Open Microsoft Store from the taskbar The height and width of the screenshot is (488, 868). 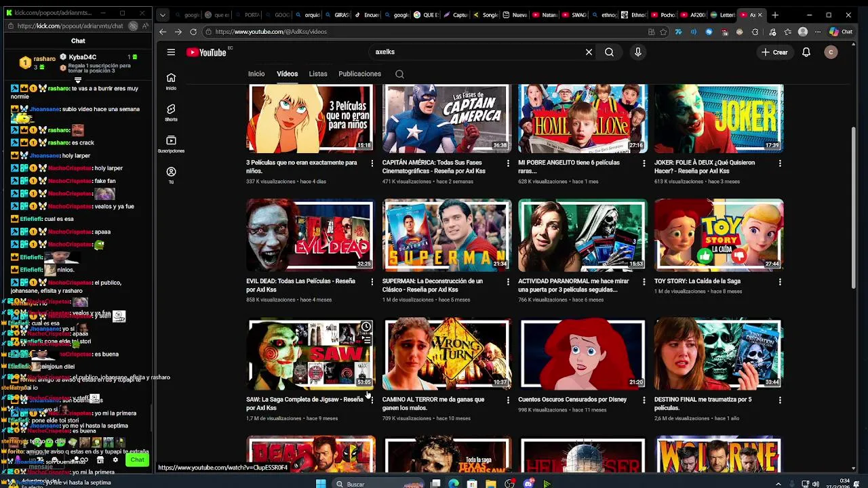[472, 484]
